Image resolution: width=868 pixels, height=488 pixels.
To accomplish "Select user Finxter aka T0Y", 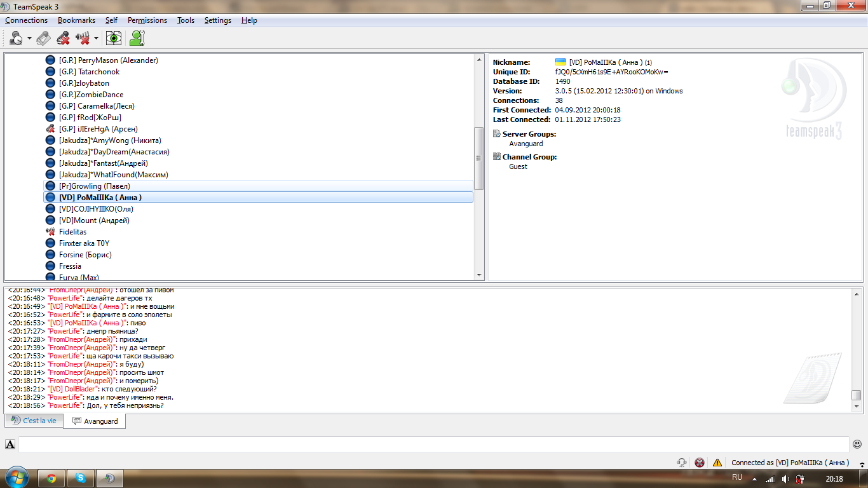I will [x=84, y=243].
